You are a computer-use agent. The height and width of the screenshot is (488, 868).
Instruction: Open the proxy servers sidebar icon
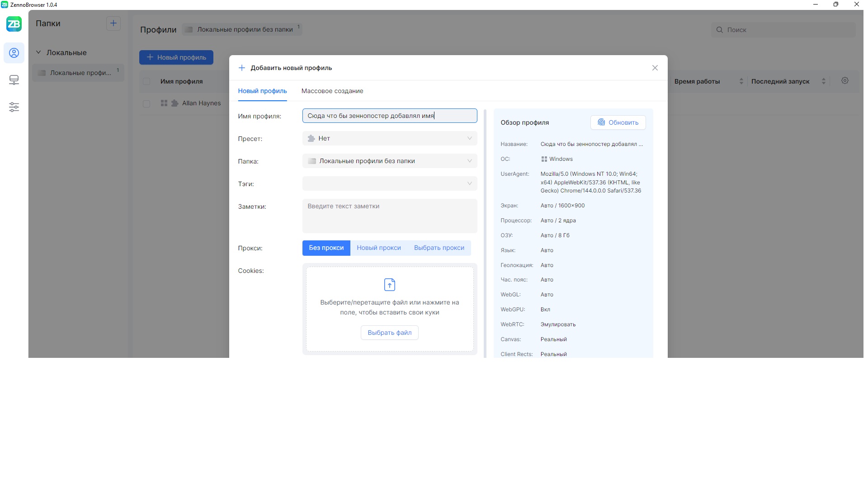(14, 80)
